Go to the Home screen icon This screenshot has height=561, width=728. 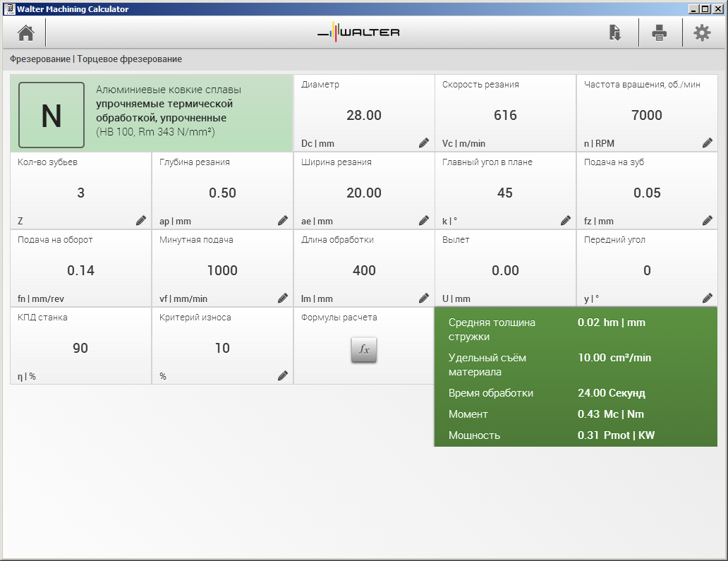26,33
